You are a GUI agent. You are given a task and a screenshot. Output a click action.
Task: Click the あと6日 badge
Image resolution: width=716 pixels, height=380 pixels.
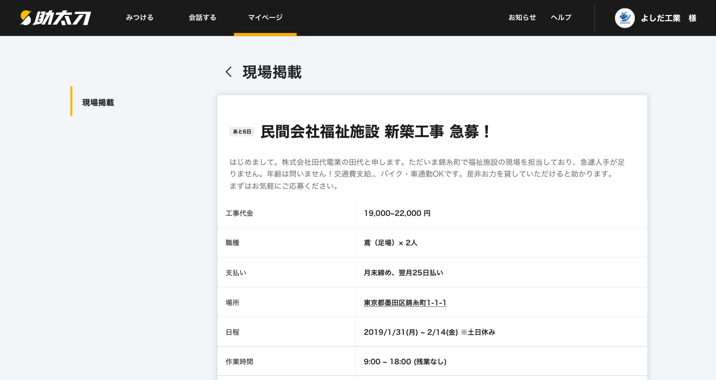(242, 132)
